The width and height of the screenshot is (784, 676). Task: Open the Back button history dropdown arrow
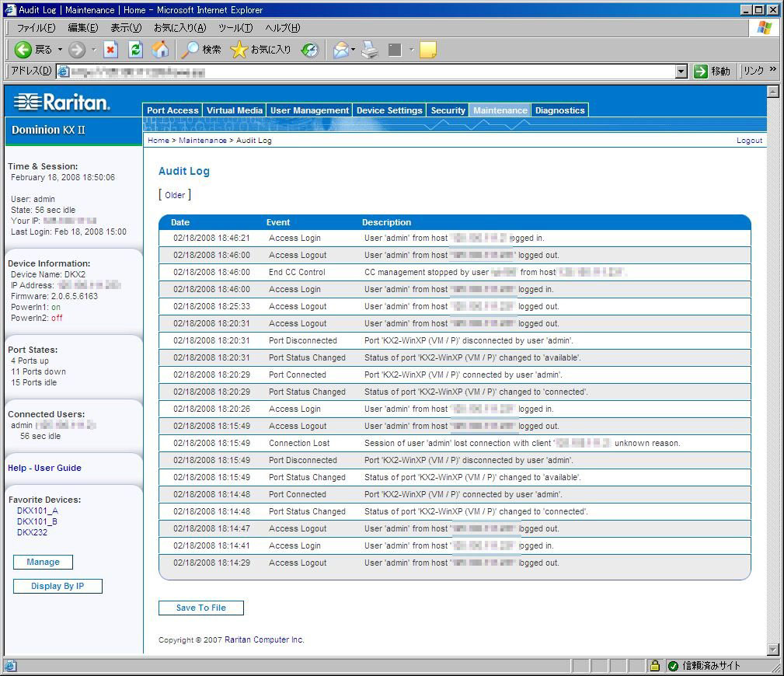coord(60,50)
